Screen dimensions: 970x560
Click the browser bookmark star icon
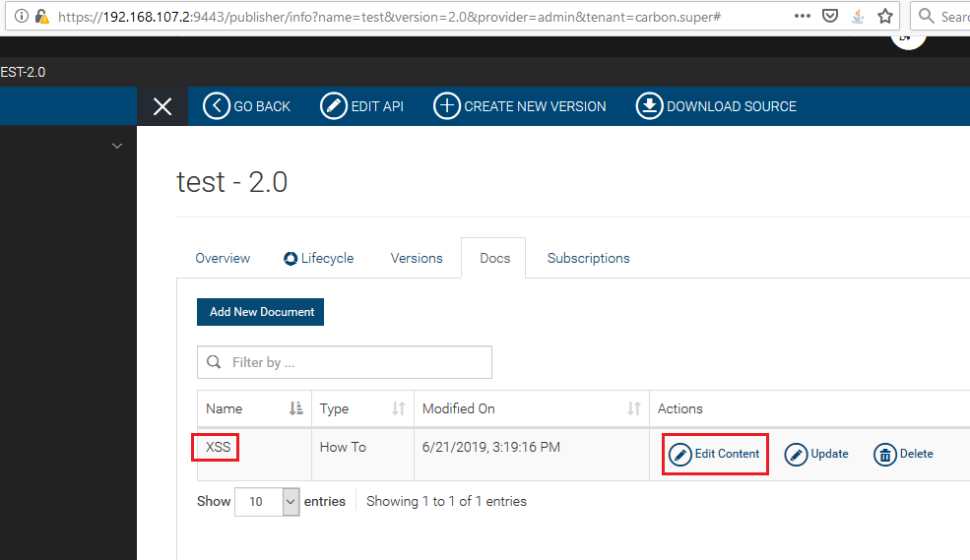(885, 16)
